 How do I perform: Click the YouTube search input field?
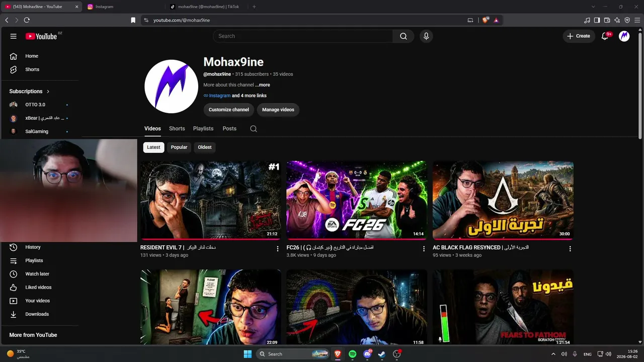click(x=303, y=36)
